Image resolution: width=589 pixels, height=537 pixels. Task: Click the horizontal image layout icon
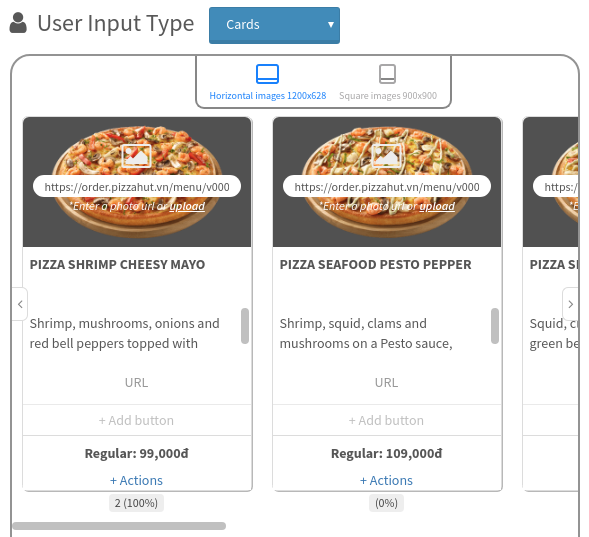(x=267, y=74)
